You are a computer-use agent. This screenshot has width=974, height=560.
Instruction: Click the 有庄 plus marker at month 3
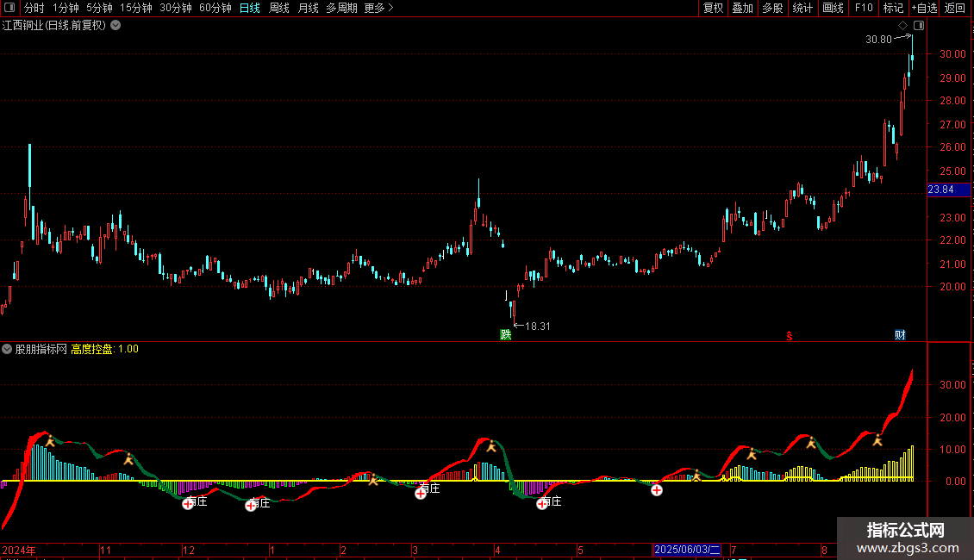421,493
